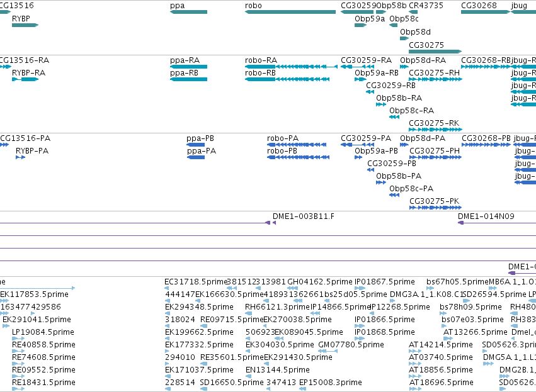536x392 pixels.
Task: Click the IP01868.5prime EST label
Action: (385, 332)
